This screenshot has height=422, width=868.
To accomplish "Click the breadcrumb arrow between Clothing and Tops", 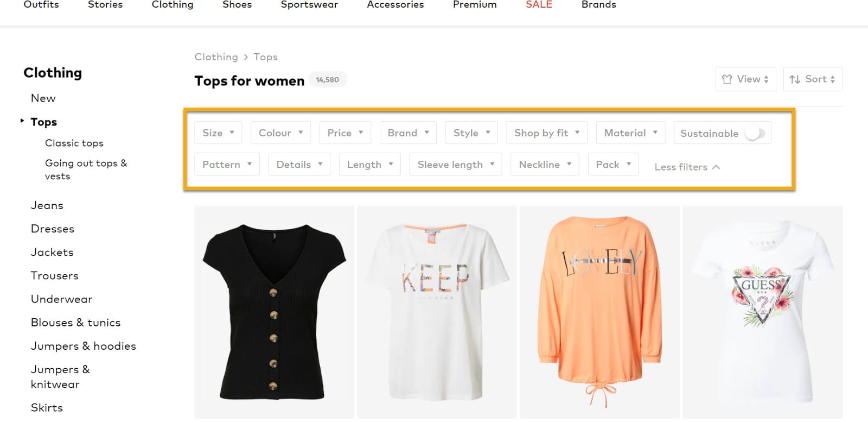I will tap(246, 57).
